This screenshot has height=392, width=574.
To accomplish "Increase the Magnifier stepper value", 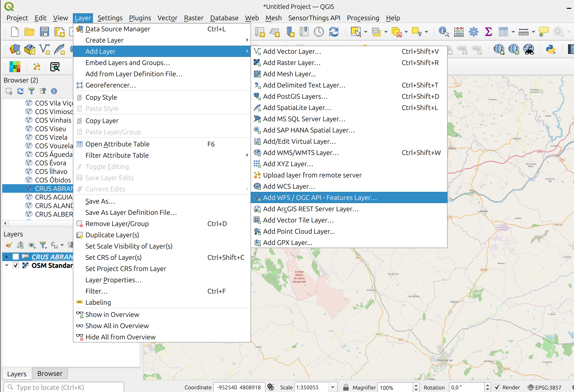I will tap(416, 385).
